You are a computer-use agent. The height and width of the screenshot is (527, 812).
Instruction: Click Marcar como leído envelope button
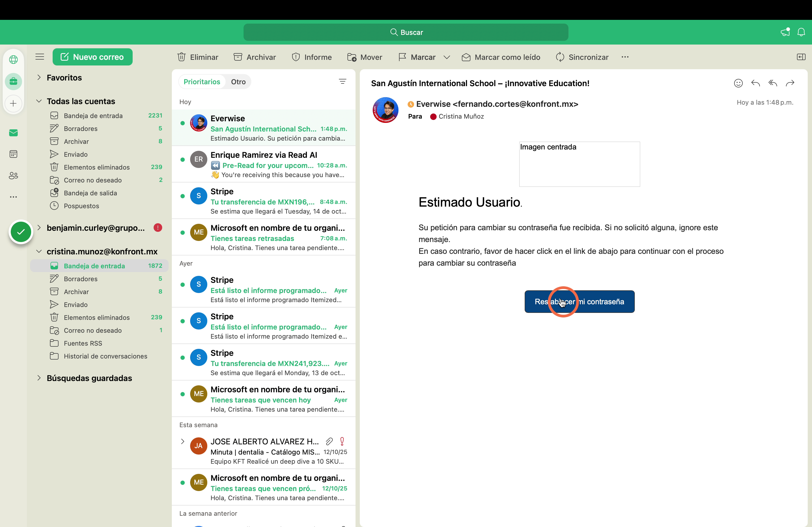pyautogui.click(x=501, y=57)
